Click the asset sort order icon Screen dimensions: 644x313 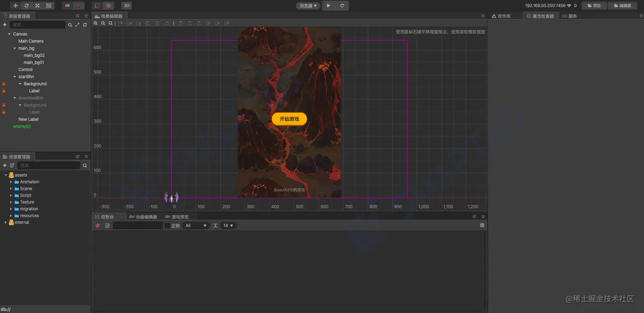12,165
